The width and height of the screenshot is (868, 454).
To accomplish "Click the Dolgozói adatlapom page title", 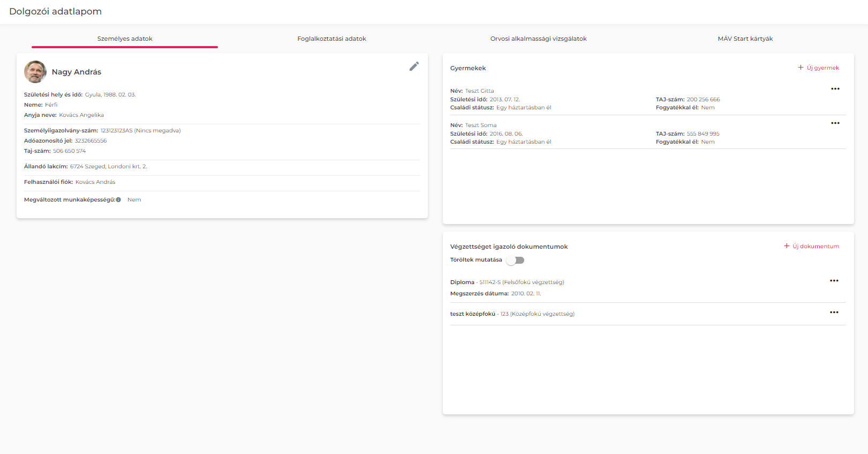I will pos(55,11).
